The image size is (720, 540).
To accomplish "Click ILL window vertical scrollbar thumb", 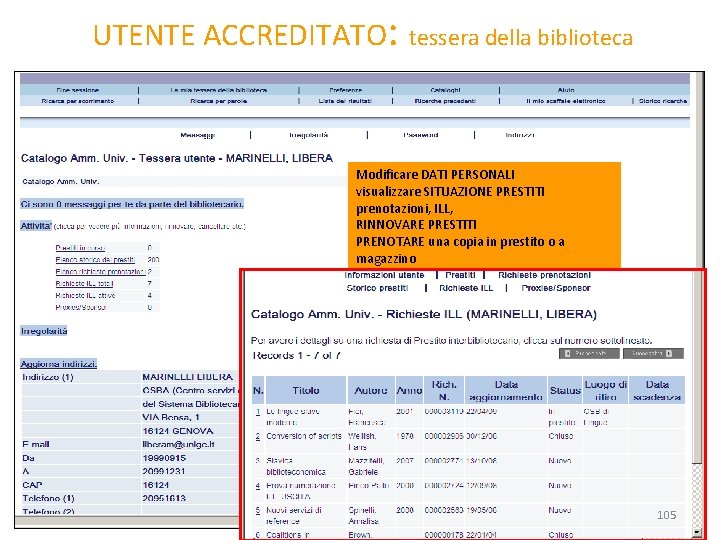I will (697, 369).
